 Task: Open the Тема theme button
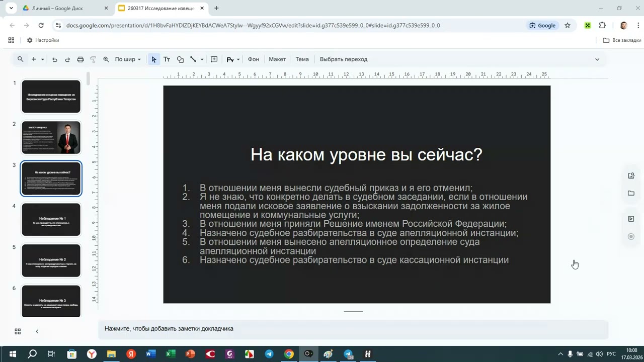[x=302, y=59]
